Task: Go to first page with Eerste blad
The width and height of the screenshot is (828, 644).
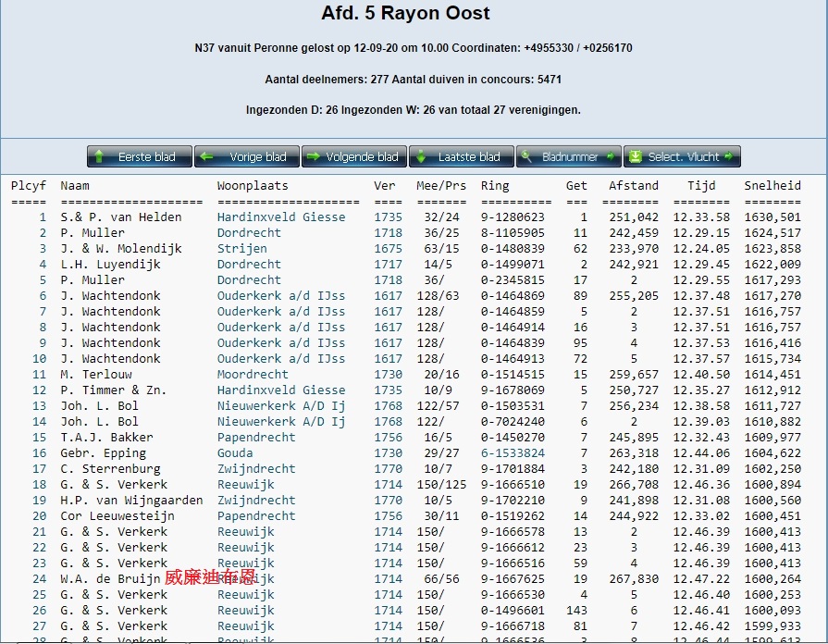Action: point(140,156)
